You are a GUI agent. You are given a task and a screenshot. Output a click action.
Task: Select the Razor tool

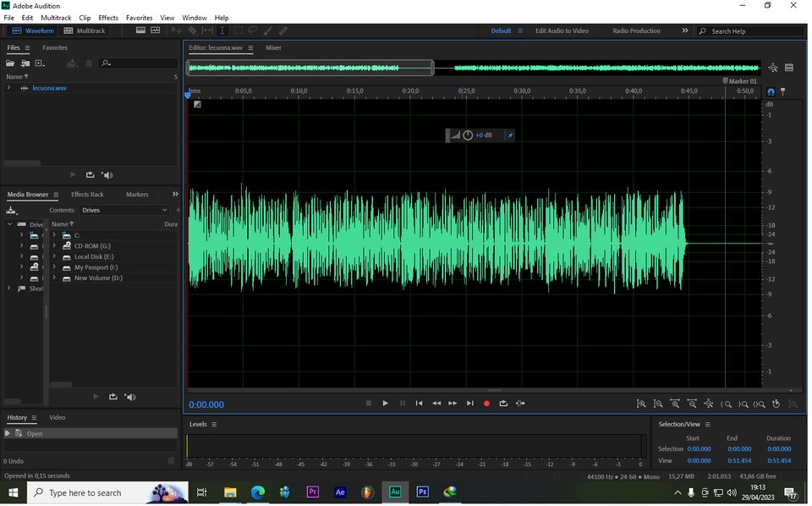pos(192,30)
